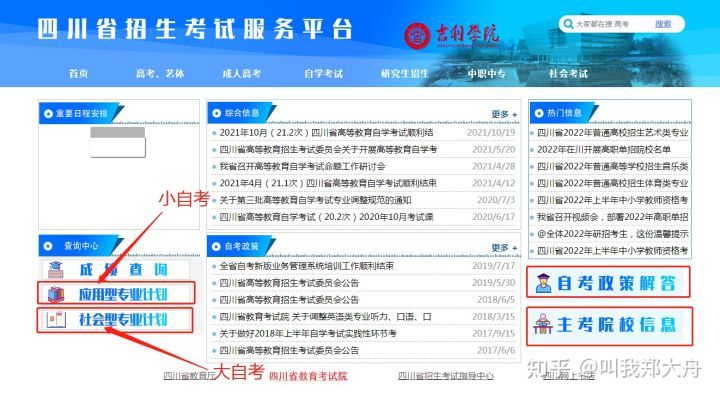
Task: Open the 自学考试 navigation menu item
Action: (323, 73)
